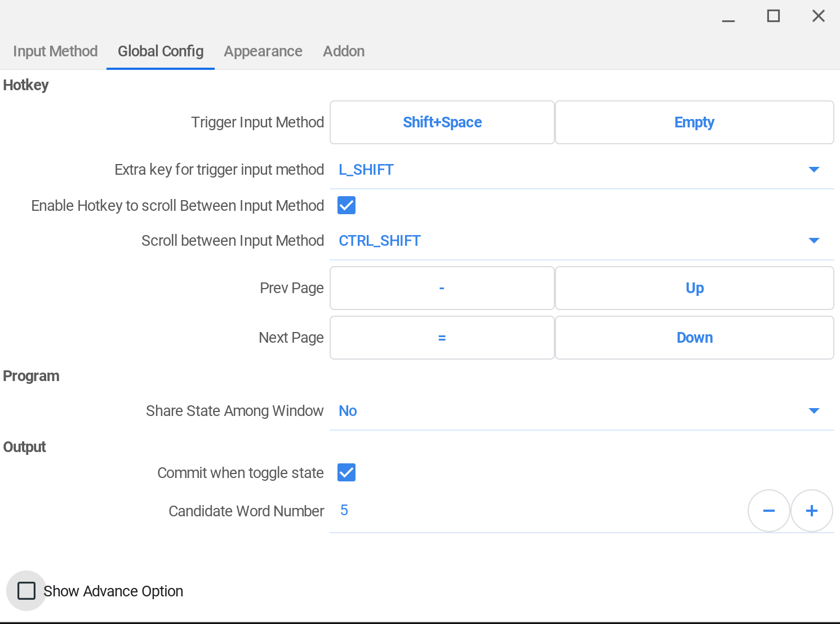
Task: Go to the Addon tab
Action: point(344,51)
